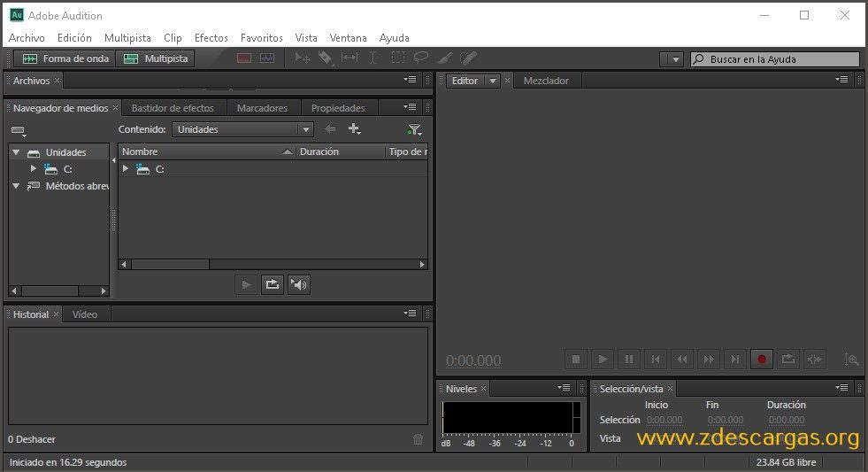Click the Buscar en la Ayuda field
The height and width of the screenshot is (472, 868).
775,58
